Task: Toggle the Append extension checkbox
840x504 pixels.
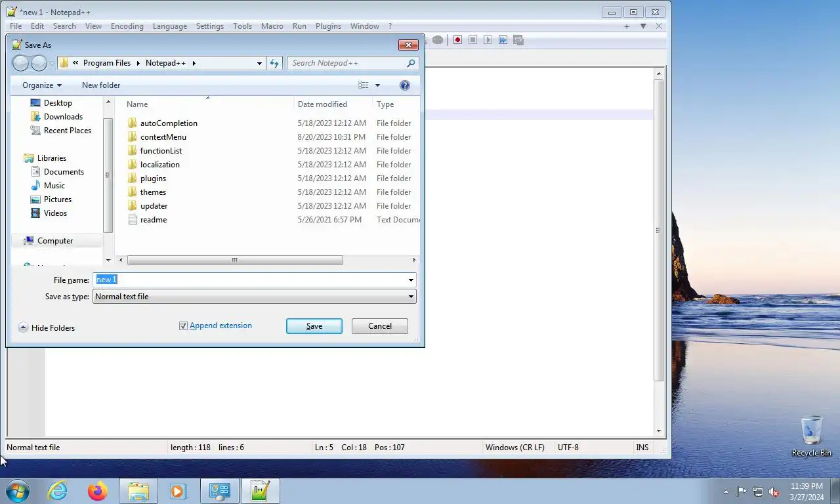Action: [183, 326]
